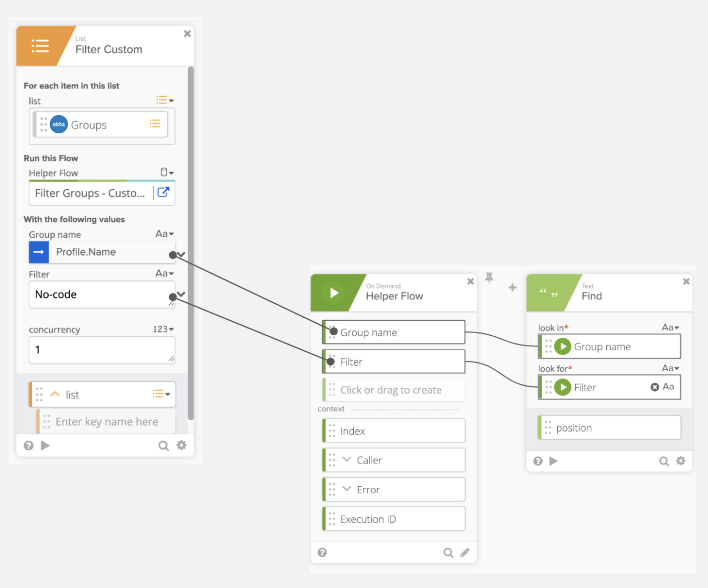
Task: Open Filter type Aa dropdown in Filter Custom
Action: pos(164,273)
